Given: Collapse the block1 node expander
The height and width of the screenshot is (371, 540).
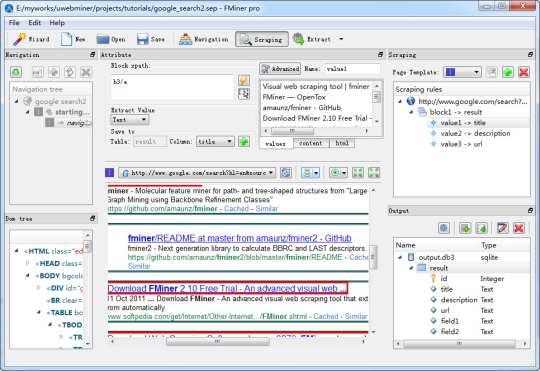Looking at the screenshot, I should 411,112.
